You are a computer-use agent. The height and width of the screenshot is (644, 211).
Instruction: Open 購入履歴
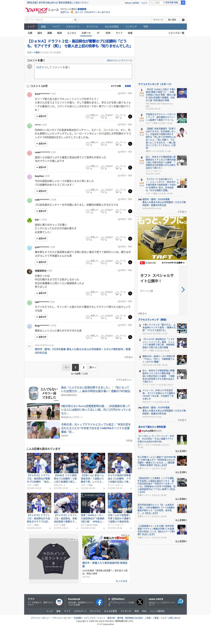(x=172, y=20)
